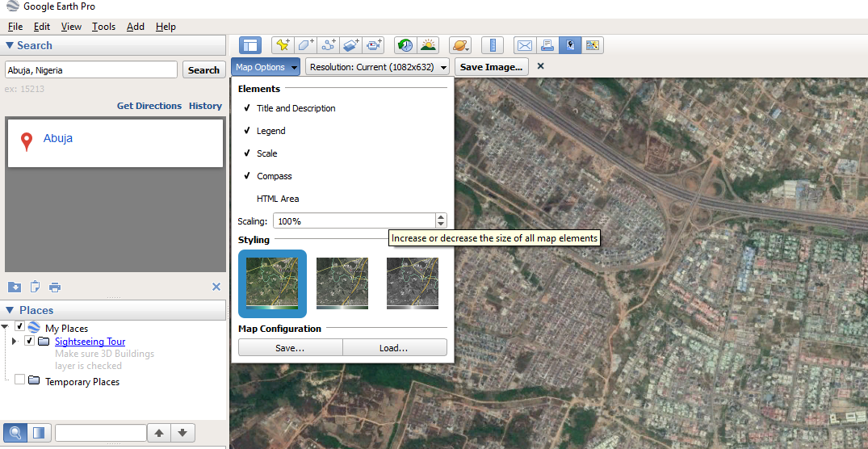Open the Map Options dropdown
The width and height of the screenshot is (868, 449).
click(266, 67)
